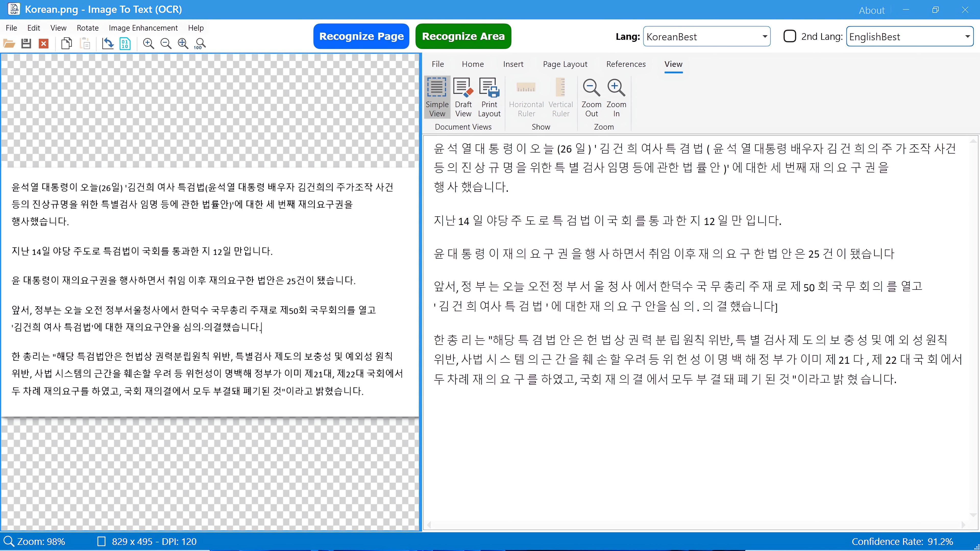Enable the 2nd Lang checkbox
Screen dimensions: 980x551
[x=790, y=36]
